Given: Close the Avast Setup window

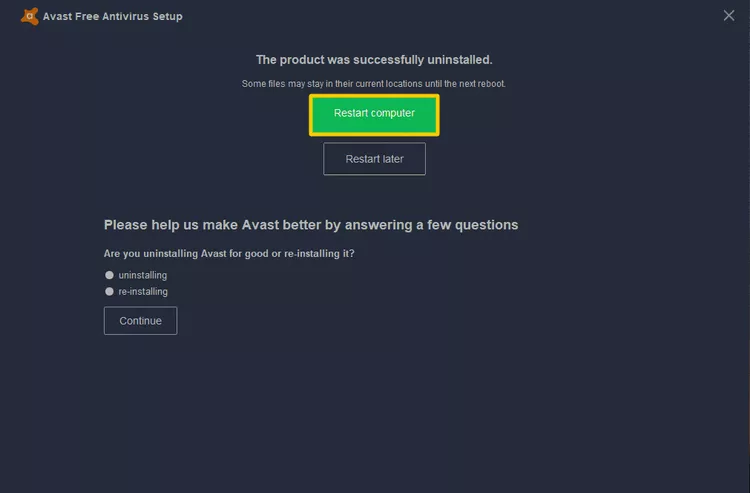Looking at the screenshot, I should tap(728, 15).
